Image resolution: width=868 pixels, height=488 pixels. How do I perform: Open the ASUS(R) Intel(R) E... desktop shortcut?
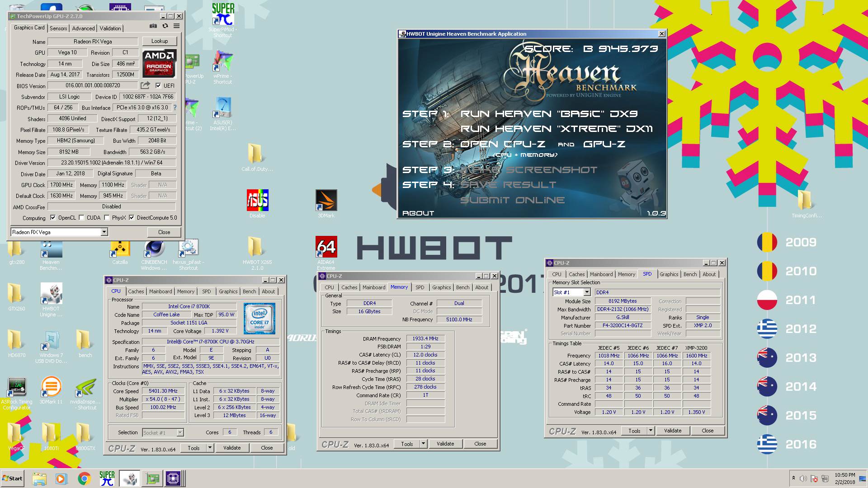223,114
